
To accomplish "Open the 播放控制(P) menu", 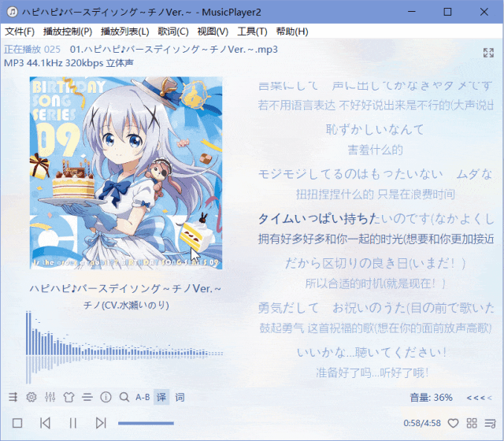I will click(68, 31).
